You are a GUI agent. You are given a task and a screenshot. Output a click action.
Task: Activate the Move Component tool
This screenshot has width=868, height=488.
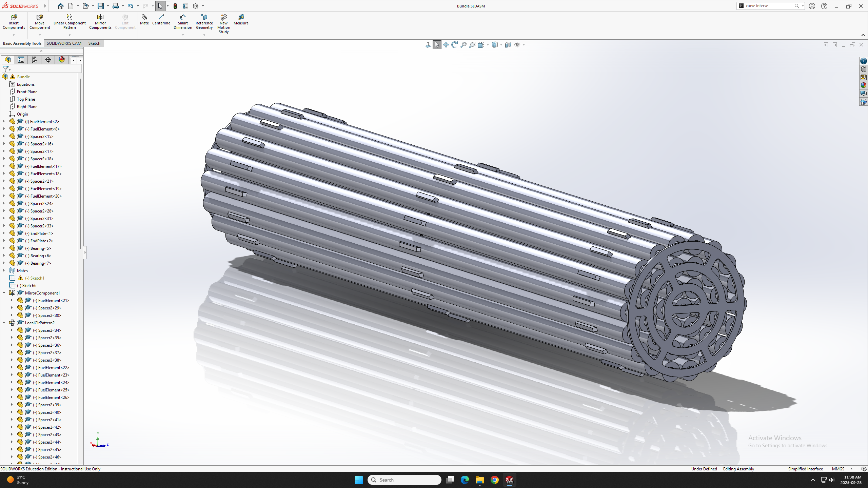coord(40,22)
